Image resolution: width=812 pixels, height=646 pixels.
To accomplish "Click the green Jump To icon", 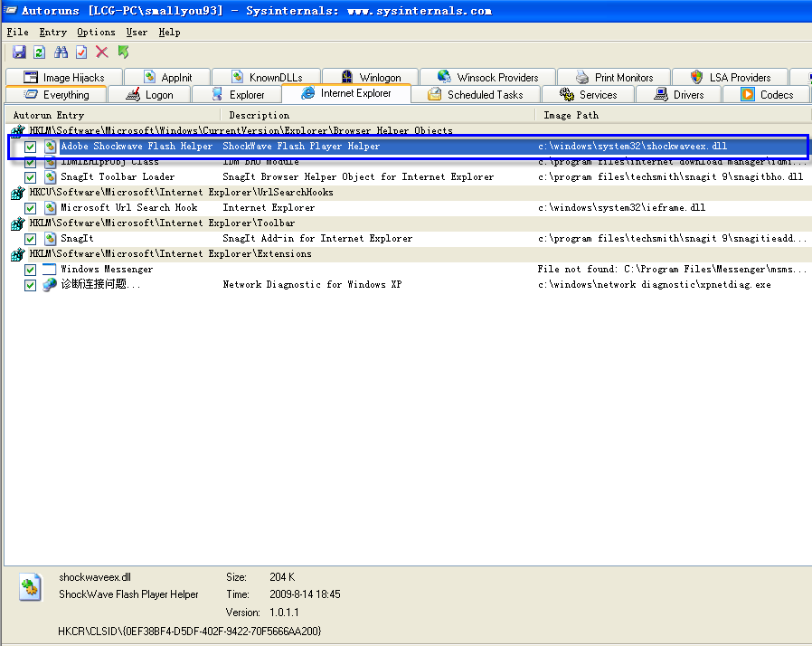I will tap(123, 52).
